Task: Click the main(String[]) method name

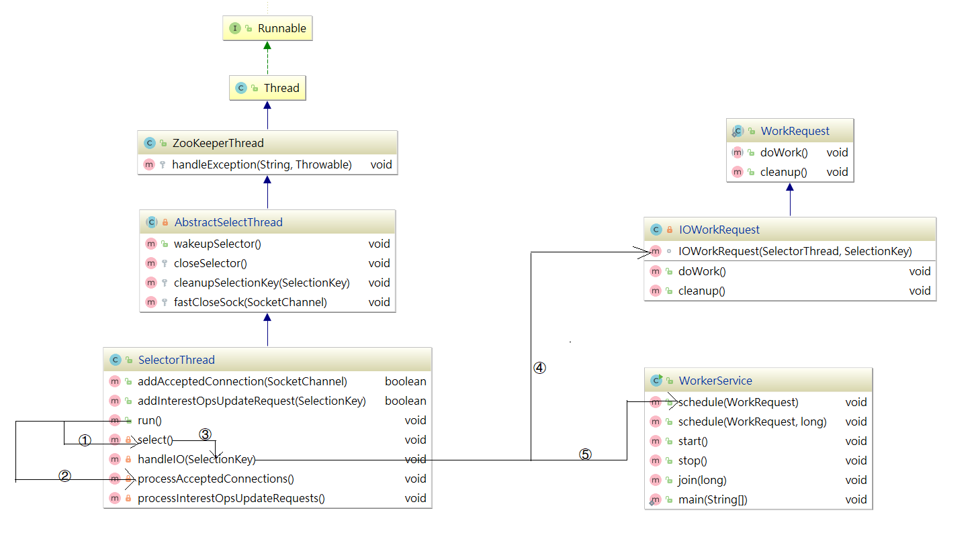Action: coord(713,499)
